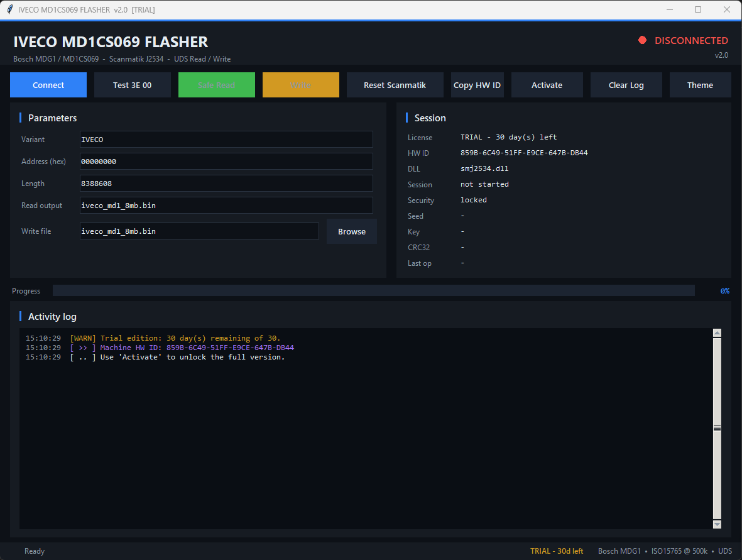
Task: Copy the HW ID to clipboard
Action: pyautogui.click(x=477, y=85)
